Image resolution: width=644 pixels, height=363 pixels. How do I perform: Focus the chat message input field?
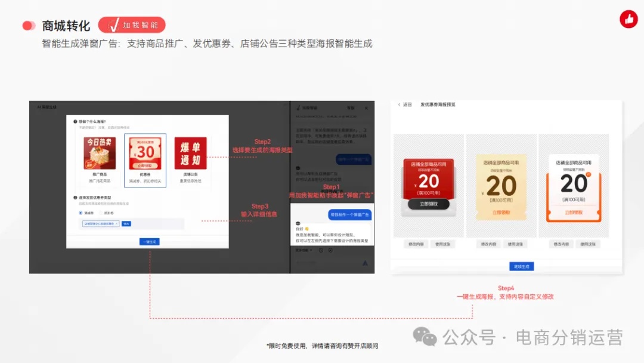(x=327, y=263)
